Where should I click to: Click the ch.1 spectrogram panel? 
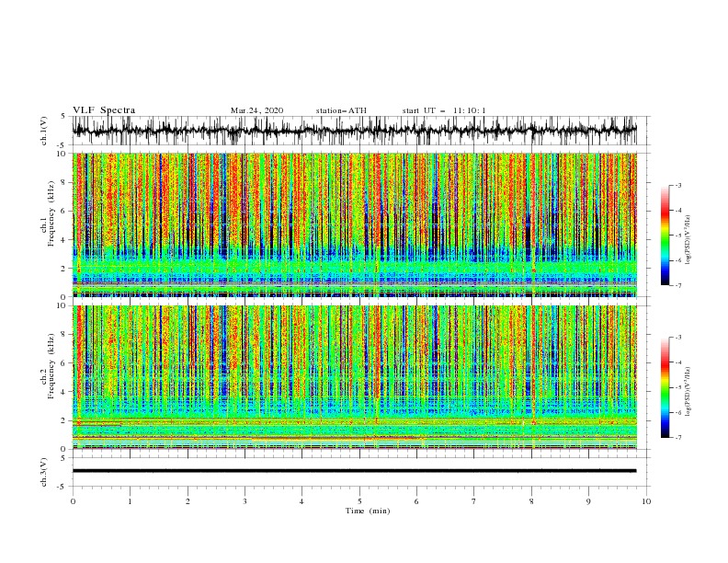coord(355,224)
